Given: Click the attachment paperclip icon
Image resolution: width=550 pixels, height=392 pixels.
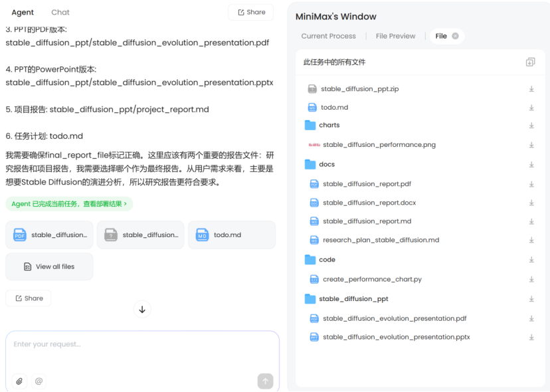Looking at the screenshot, I should pyautogui.click(x=20, y=381).
